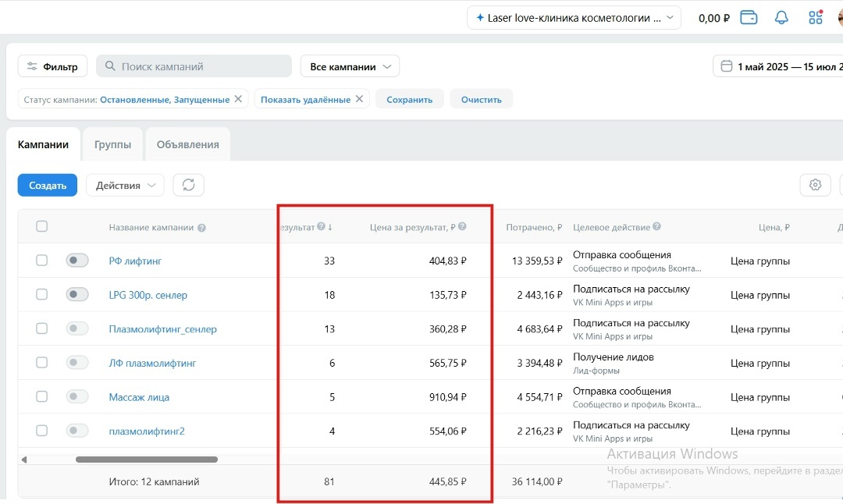The height and width of the screenshot is (504, 843).
Task: Click the Получение лидов target action
Action: (614, 357)
